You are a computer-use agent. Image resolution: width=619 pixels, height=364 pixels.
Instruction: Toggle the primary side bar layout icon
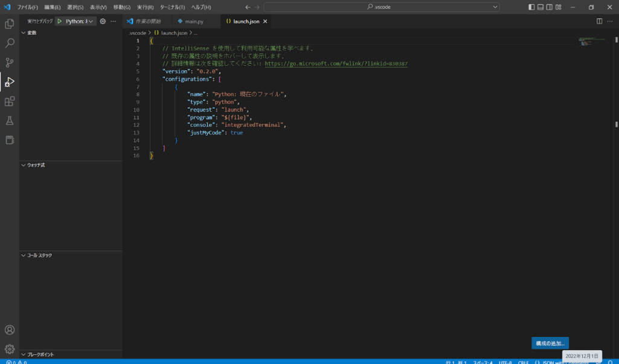[x=531, y=7]
